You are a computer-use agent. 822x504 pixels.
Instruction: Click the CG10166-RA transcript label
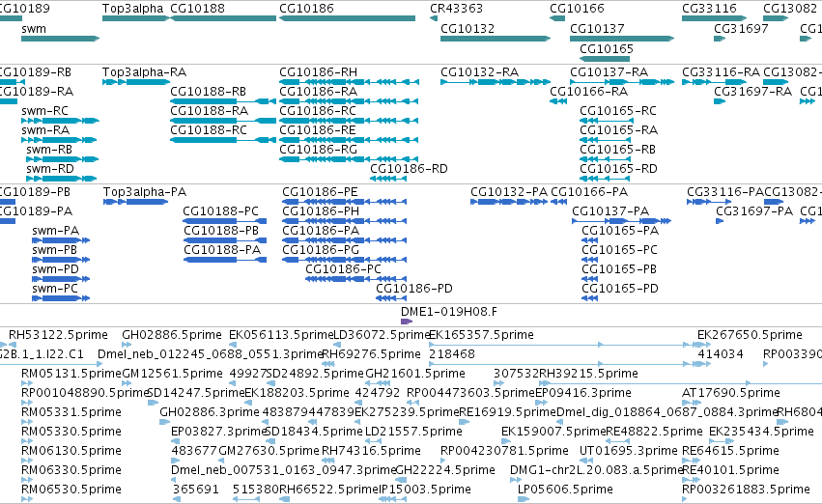pos(588,92)
